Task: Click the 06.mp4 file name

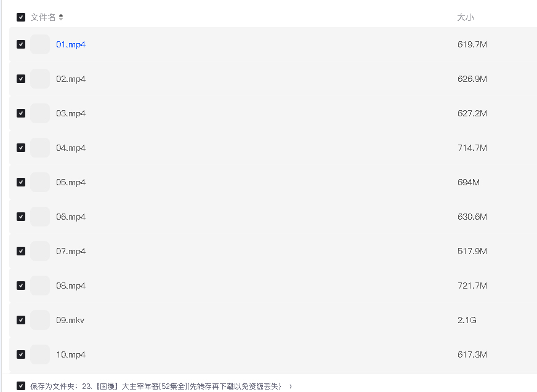Action: [71, 217]
